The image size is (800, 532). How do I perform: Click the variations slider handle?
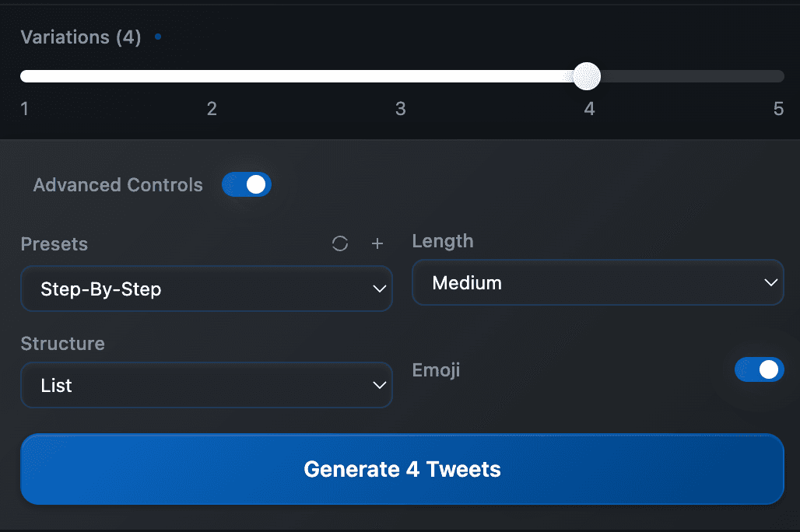(x=588, y=76)
